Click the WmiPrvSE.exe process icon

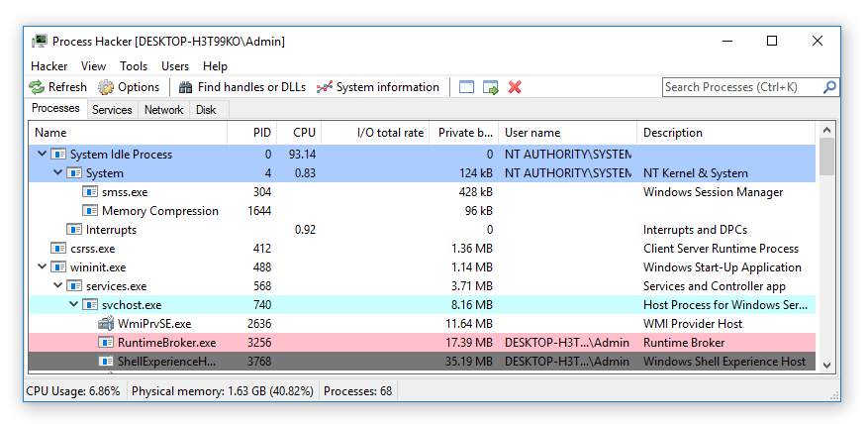(106, 324)
